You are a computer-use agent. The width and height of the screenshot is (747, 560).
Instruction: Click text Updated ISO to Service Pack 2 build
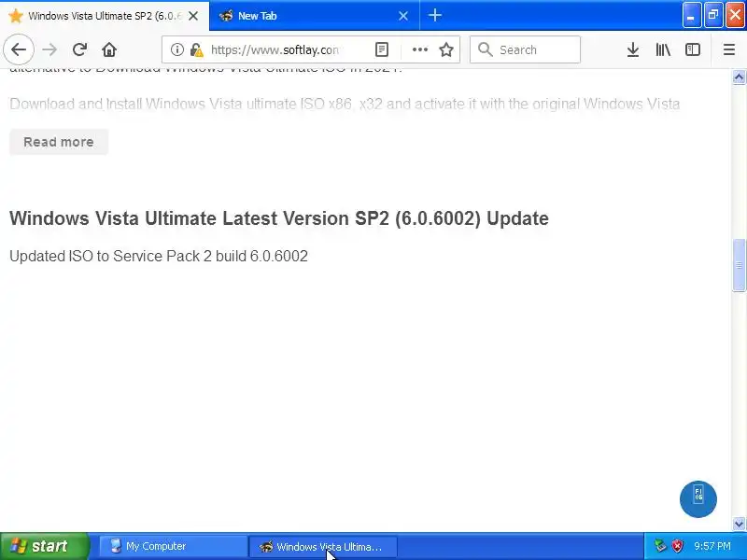click(159, 256)
